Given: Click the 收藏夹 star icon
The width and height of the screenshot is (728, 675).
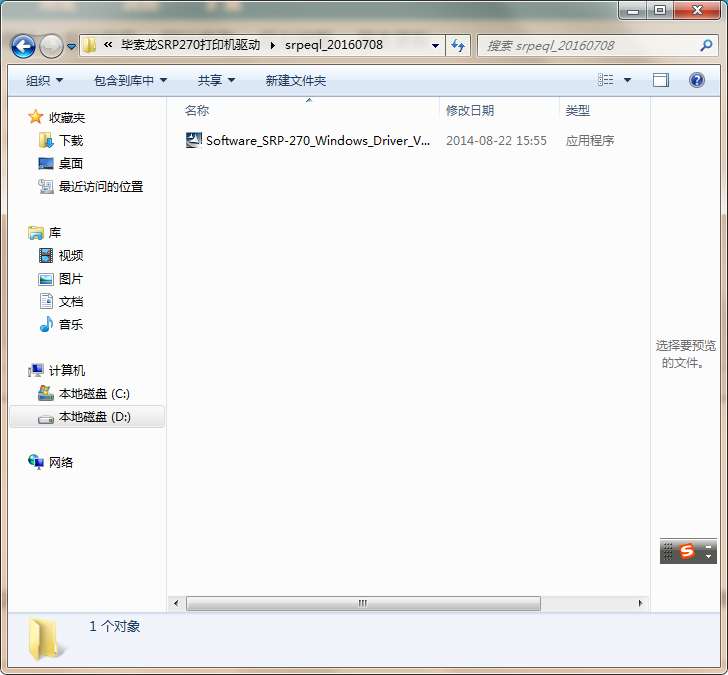Looking at the screenshot, I should pos(36,117).
